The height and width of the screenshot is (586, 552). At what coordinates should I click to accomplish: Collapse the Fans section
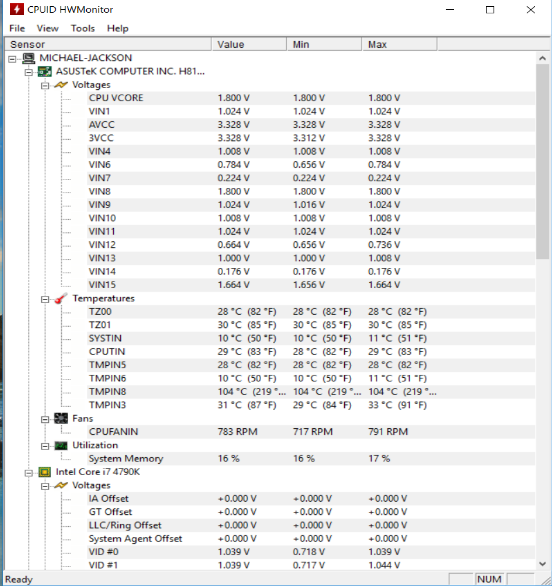(x=45, y=419)
